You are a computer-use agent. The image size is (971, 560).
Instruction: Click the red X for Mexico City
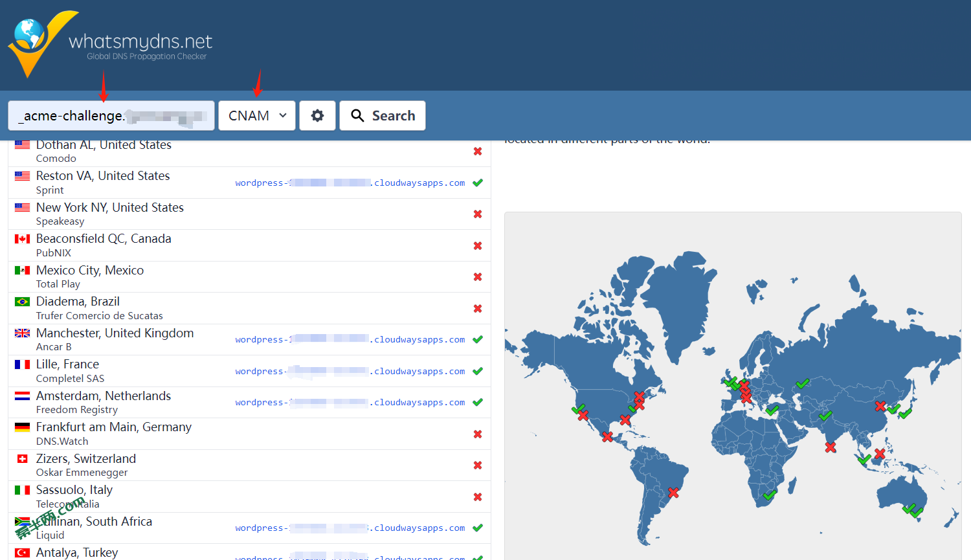(478, 276)
